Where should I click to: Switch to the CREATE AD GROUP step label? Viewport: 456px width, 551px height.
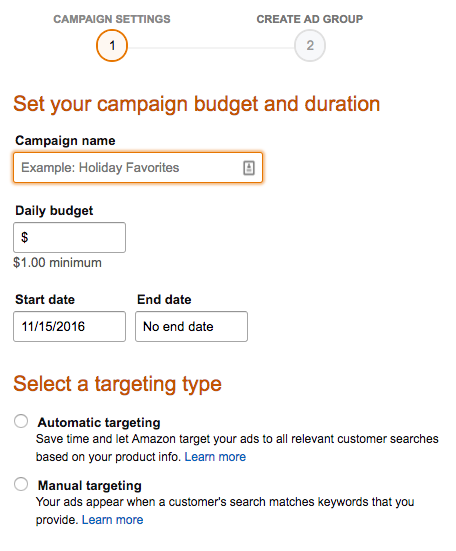(x=310, y=19)
